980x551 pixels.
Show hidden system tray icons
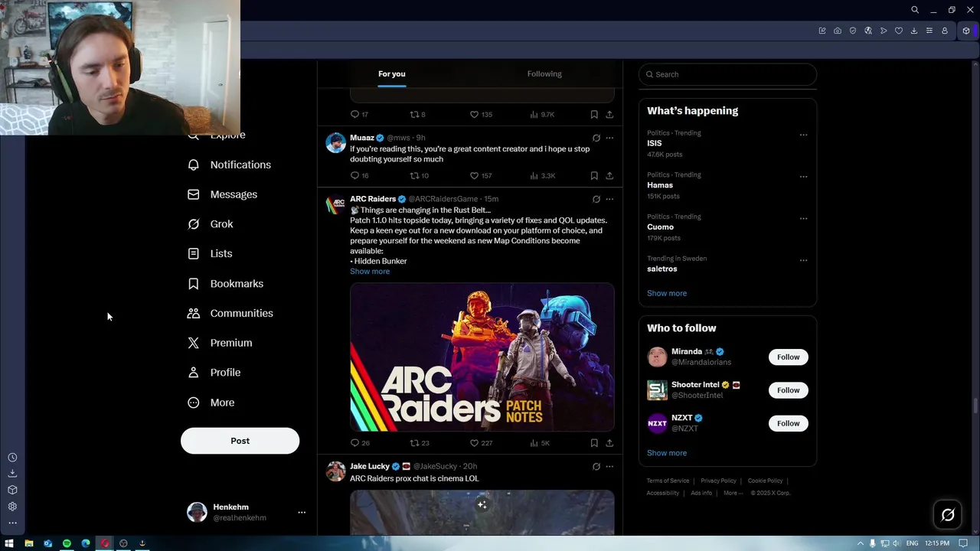pos(861,543)
